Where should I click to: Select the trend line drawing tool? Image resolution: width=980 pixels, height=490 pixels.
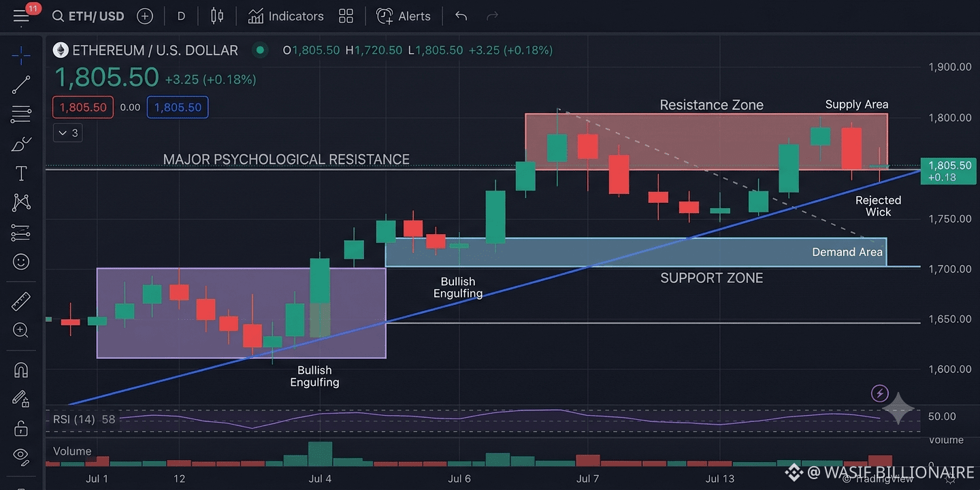(x=21, y=85)
